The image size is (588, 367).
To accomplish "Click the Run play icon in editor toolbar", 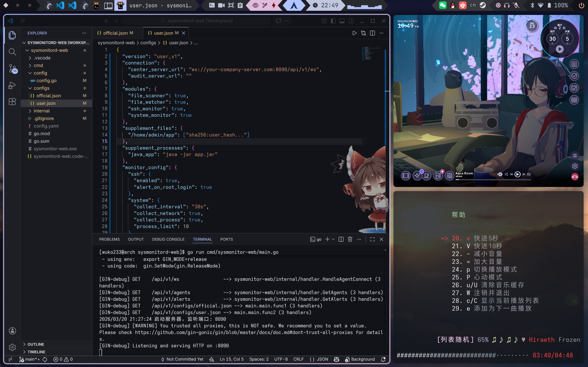I will [x=354, y=33].
